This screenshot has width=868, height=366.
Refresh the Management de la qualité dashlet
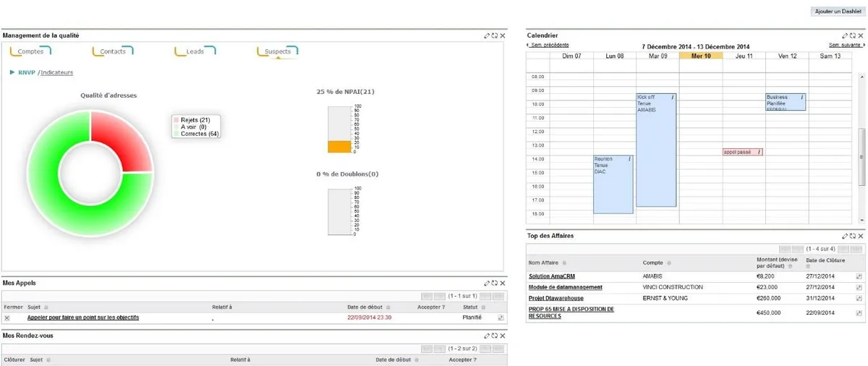(495, 35)
